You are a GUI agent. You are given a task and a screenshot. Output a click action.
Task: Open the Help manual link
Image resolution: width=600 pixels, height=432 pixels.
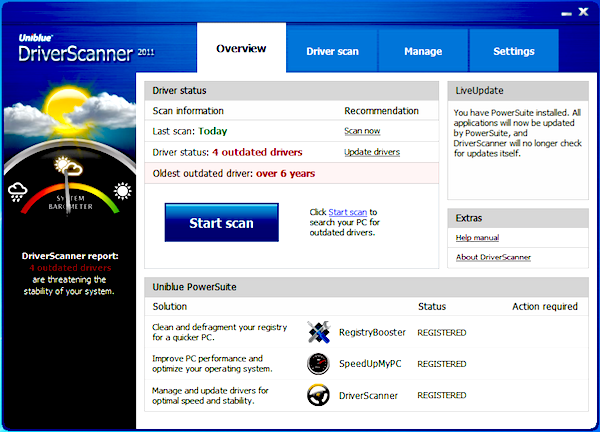[x=477, y=238]
